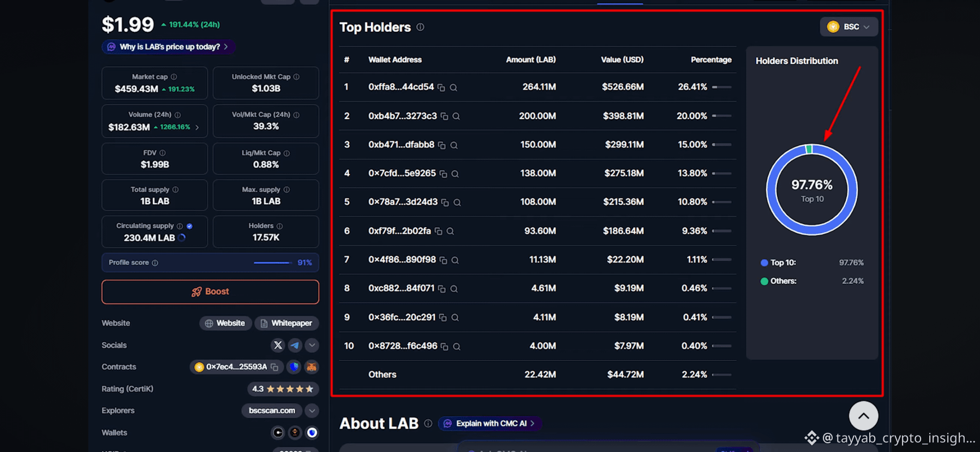The height and width of the screenshot is (452, 980).
Task: Copy wallet address 0xf79f...2b02fa
Action: click(x=438, y=231)
